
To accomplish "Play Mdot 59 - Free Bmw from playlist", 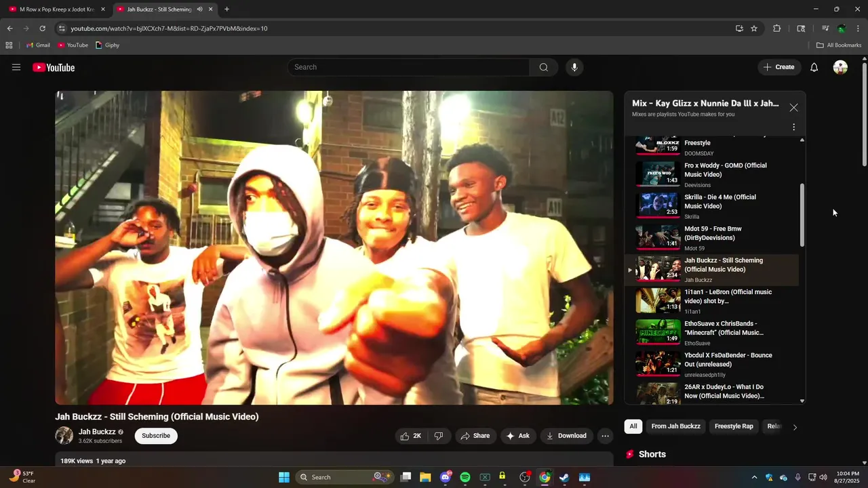I will click(x=712, y=238).
